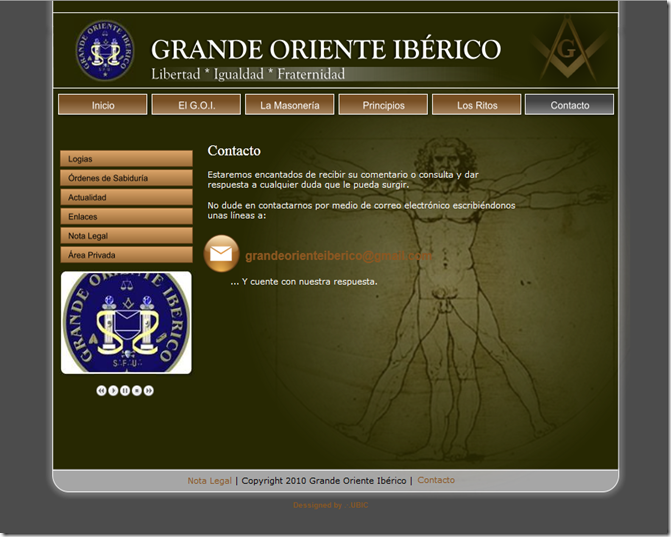Click the '... Y cuente con nuestra respuesta.' text
Image resolution: width=671 pixels, height=537 pixels.
pyautogui.click(x=304, y=282)
